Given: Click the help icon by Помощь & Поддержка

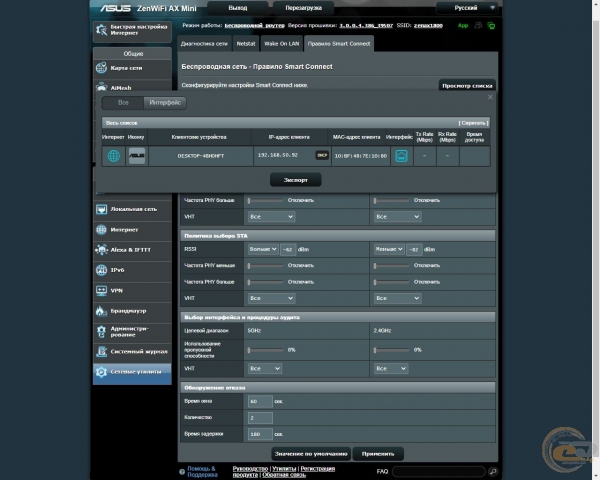Looking at the screenshot, I should [182, 472].
